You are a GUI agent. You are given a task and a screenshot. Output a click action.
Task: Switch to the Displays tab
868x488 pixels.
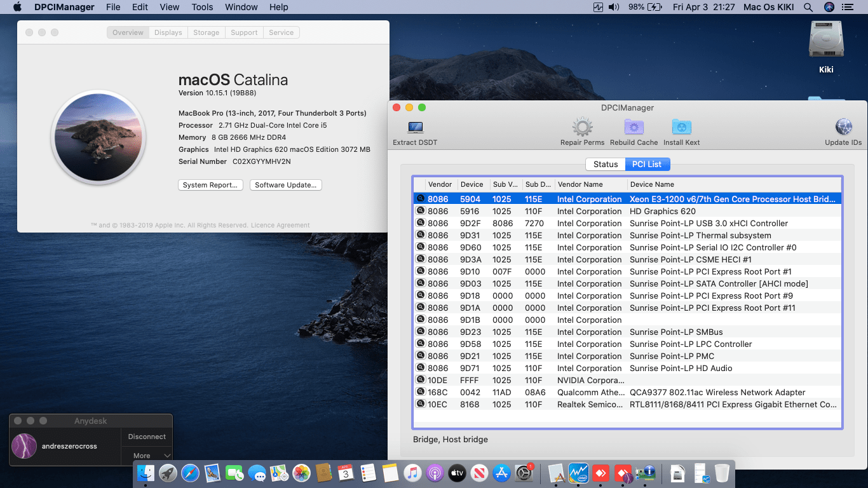(168, 32)
